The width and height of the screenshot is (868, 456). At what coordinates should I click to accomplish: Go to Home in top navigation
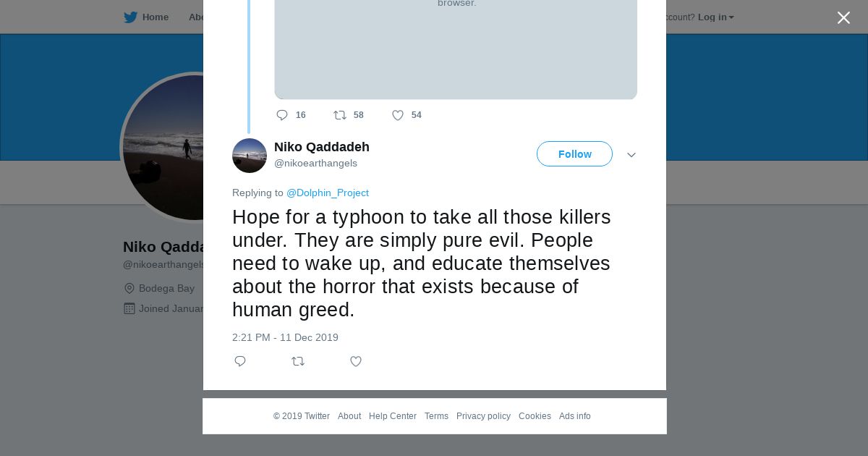155,17
